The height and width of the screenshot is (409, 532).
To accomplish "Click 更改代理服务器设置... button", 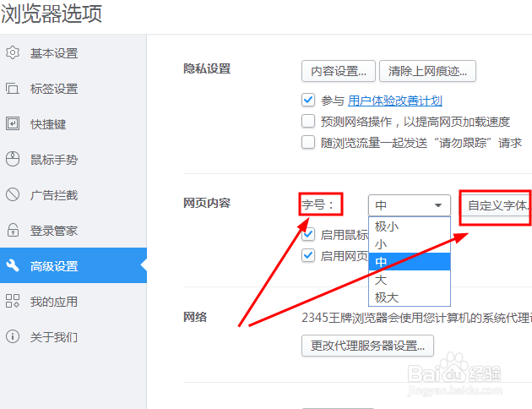I will 367,346.
